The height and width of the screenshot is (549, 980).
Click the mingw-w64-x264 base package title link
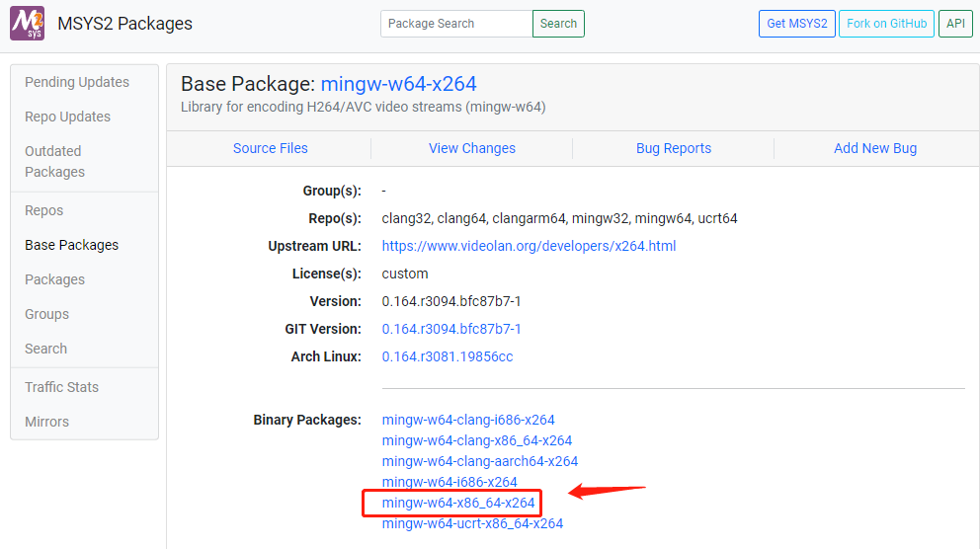pos(398,84)
